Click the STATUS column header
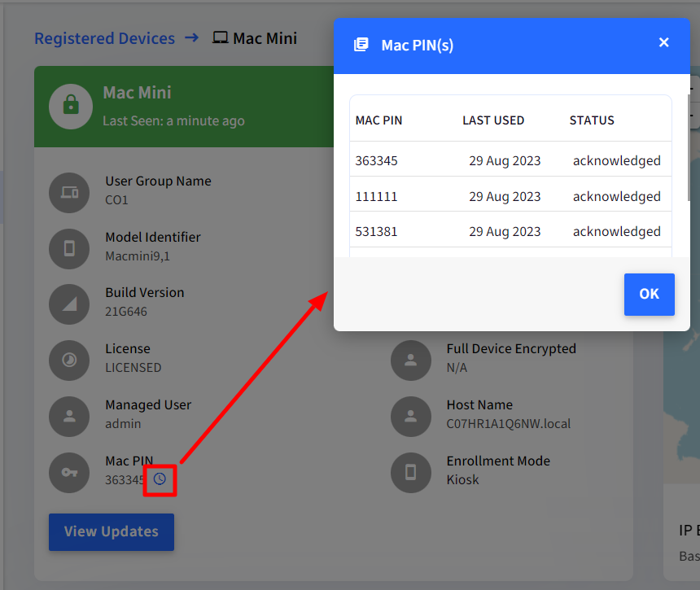The image size is (700, 590). tap(592, 120)
